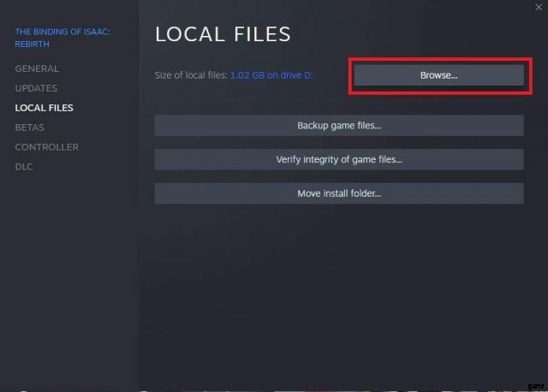This screenshot has width=548, height=392.
Task: Verify integrity of game files
Action: click(338, 159)
